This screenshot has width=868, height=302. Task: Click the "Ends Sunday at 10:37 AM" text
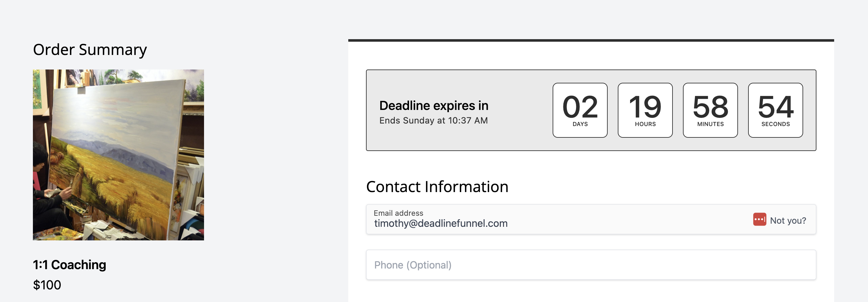[433, 121]
